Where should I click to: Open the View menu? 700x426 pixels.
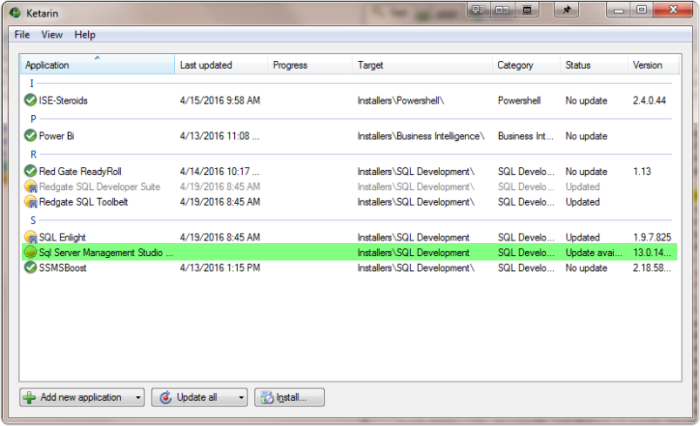[52, 34]
